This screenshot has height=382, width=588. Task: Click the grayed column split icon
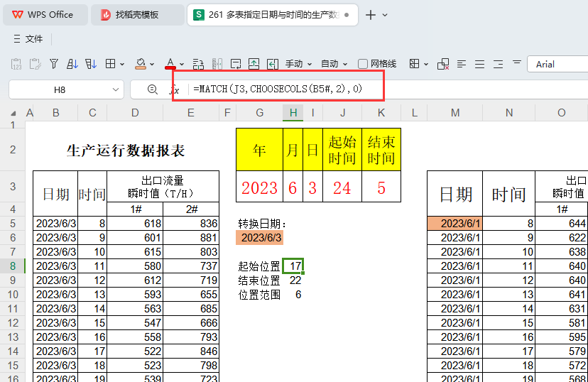pos(217,64)
